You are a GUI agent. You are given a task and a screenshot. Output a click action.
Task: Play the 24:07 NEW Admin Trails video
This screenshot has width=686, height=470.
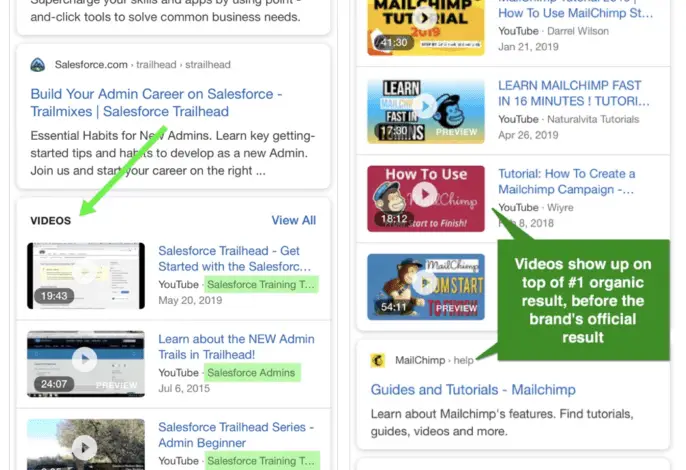pyautogui.click(x=86, y=364)
